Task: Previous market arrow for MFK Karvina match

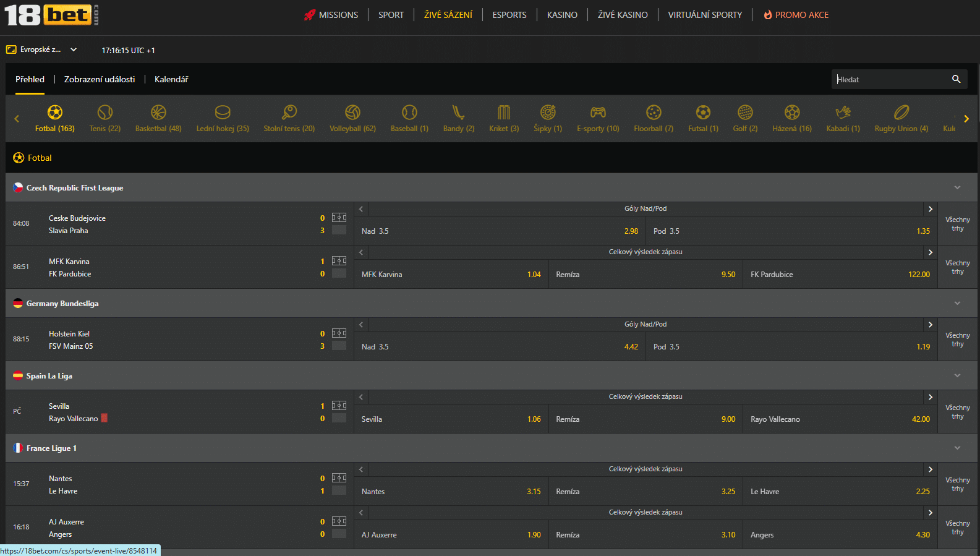Action: point(361,252)
